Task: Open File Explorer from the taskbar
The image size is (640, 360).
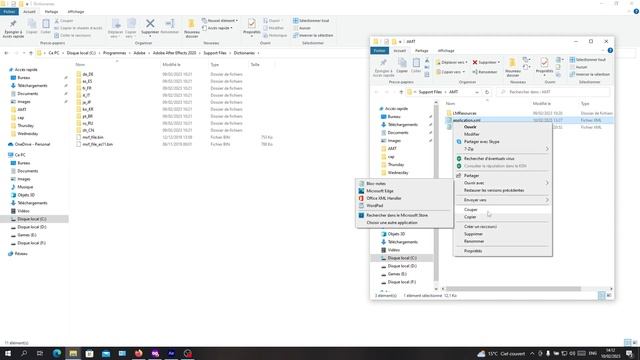Action: tap(73, 353)
